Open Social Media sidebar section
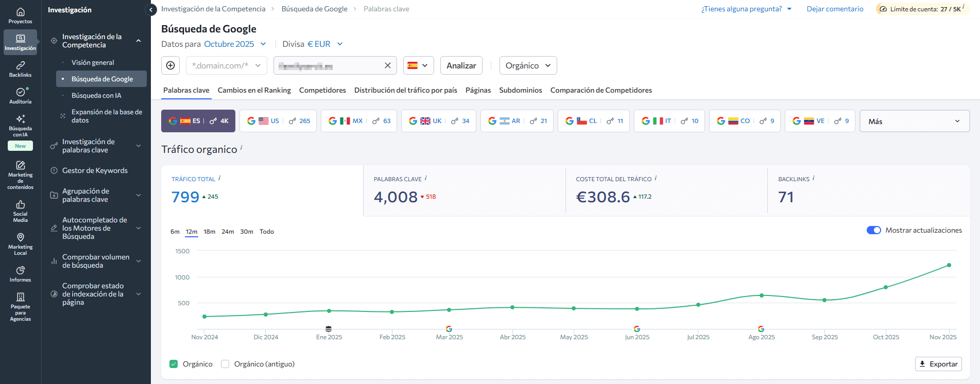The width and height of the screenshot is (980, 384). (20, 211)
